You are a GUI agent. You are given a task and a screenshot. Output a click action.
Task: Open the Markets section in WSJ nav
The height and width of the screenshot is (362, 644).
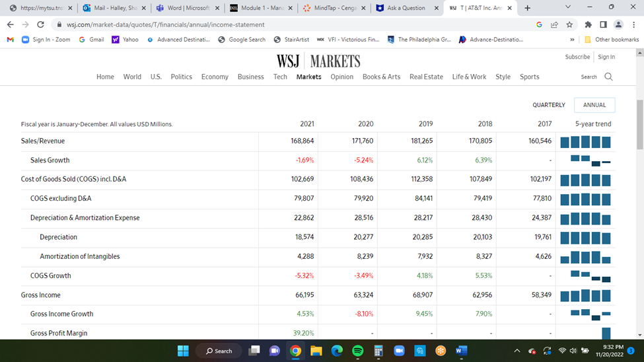tap(309, 77)
